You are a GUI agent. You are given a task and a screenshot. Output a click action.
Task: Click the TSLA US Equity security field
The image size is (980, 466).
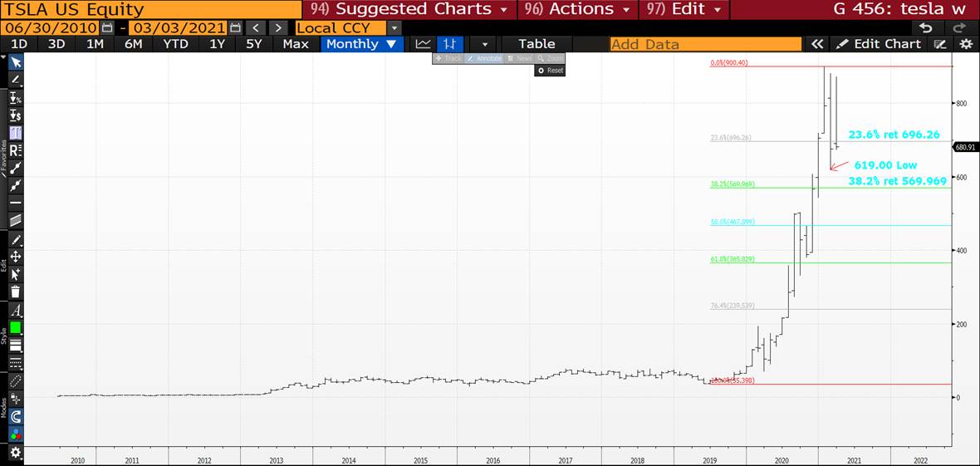pos(150,9)
